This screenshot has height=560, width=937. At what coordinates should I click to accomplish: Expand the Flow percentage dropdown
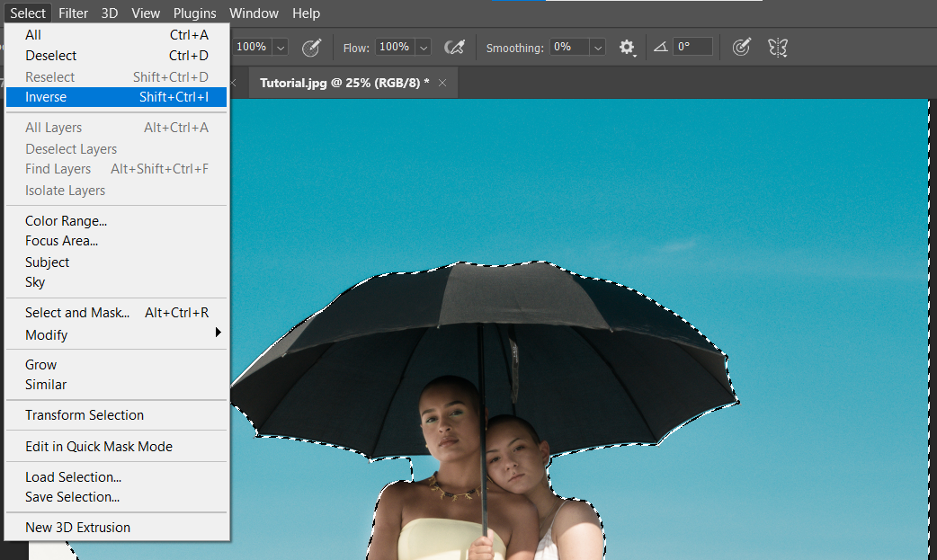pyautogui.click(x=424, y=48)
